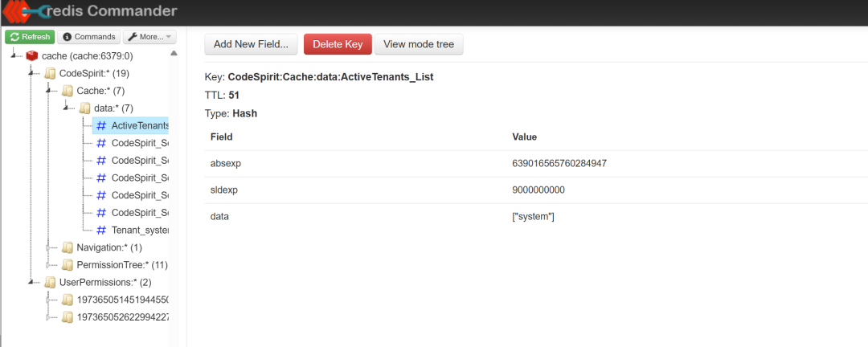Viewport: 868px width, 347px height.
Task: Select the 19736505145 folder icon
Action: (68, 300)
